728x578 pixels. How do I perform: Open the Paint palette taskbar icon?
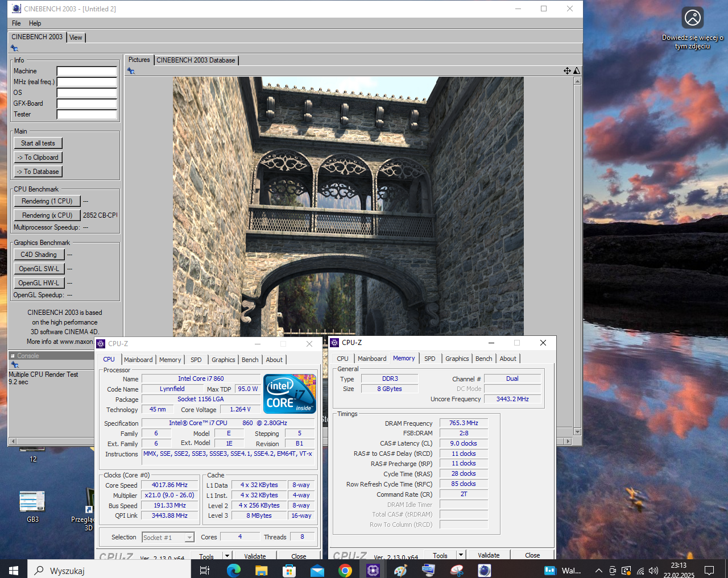400,570
